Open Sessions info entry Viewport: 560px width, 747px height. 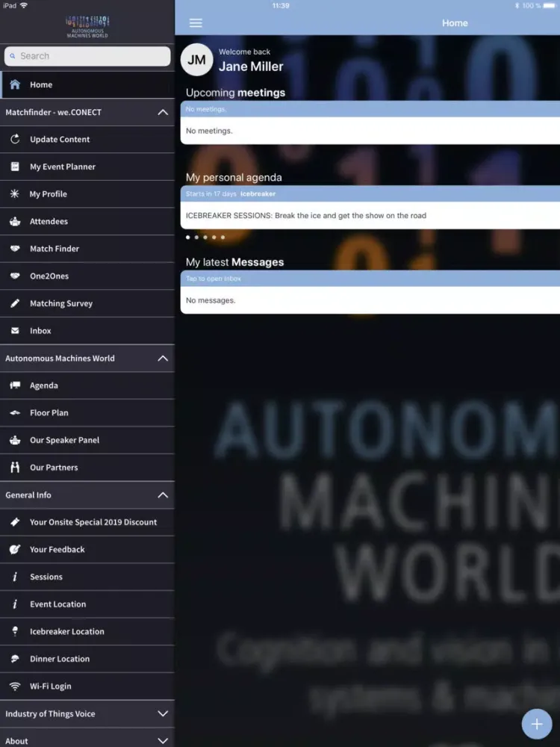point(87,577)
